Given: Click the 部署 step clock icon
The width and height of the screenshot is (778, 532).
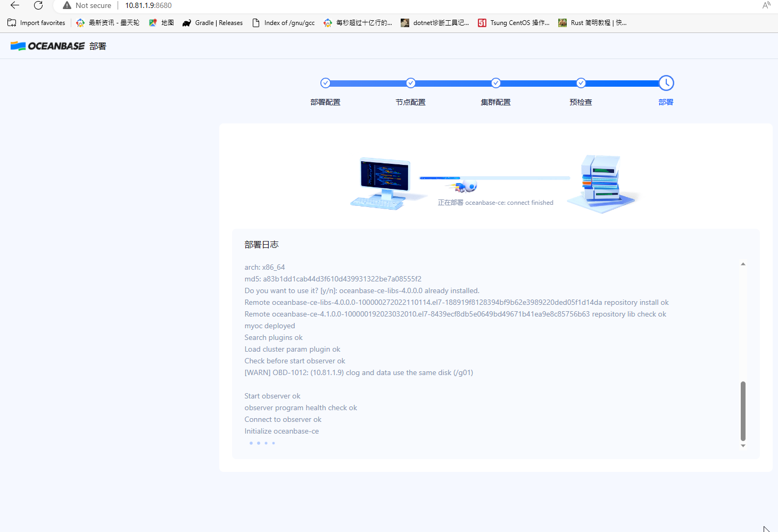Looking at the screenshot, I should 666,83.
